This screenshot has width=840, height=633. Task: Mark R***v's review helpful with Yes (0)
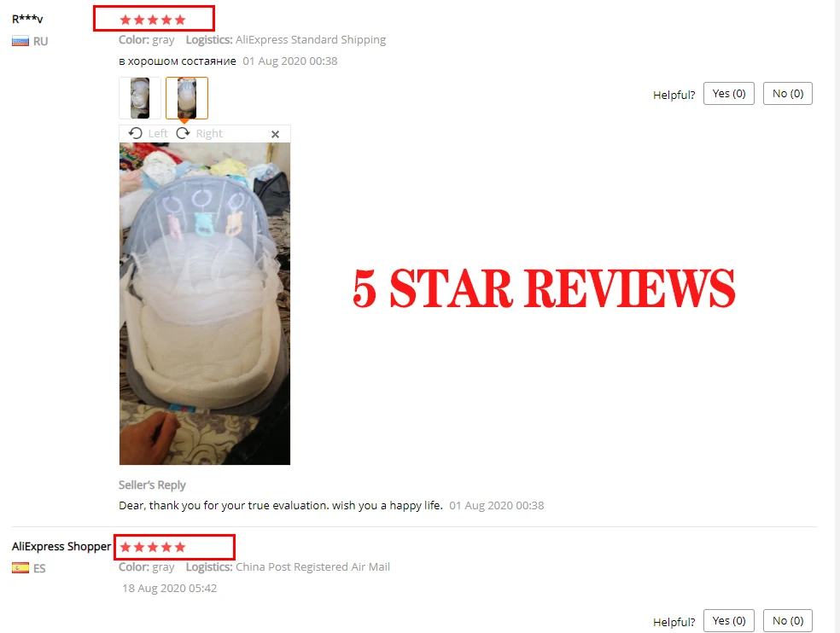(728, 94)
